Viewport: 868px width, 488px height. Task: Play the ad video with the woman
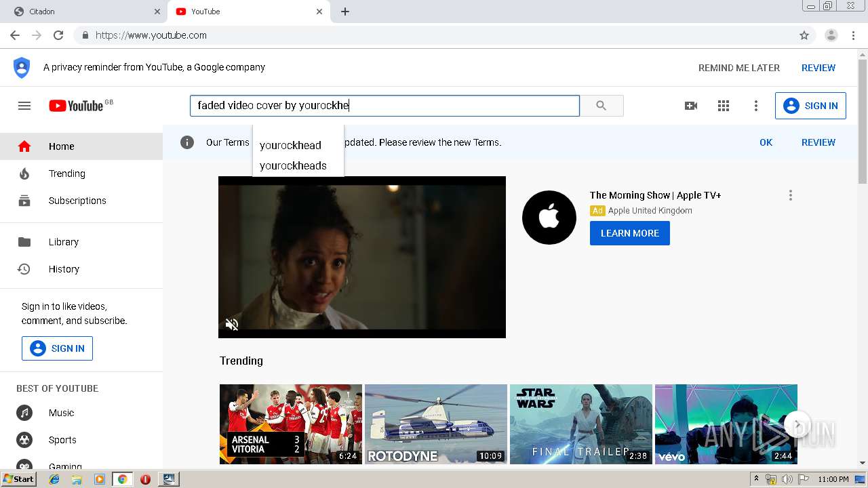pos(362,257)
